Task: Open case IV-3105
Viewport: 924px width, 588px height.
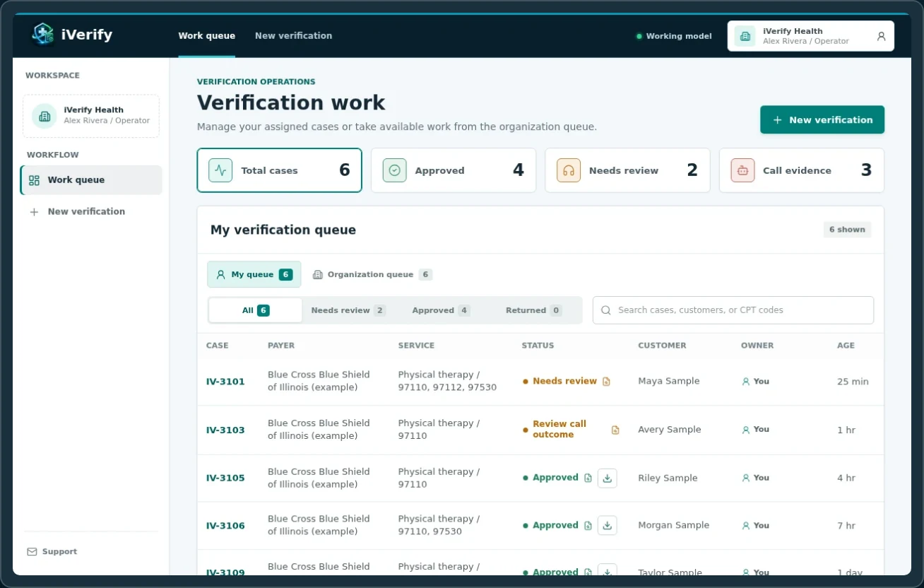Action: pos(225,478)
